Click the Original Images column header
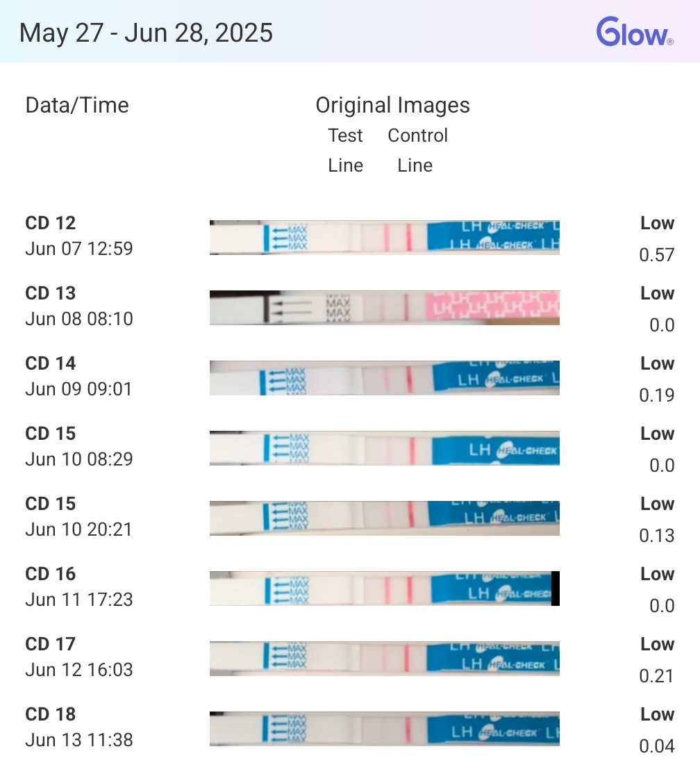700x772 pixels. 392,106
